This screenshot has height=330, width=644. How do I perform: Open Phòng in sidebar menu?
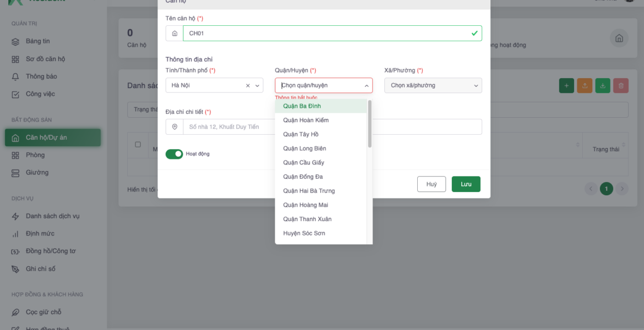(x=35, y=155)
